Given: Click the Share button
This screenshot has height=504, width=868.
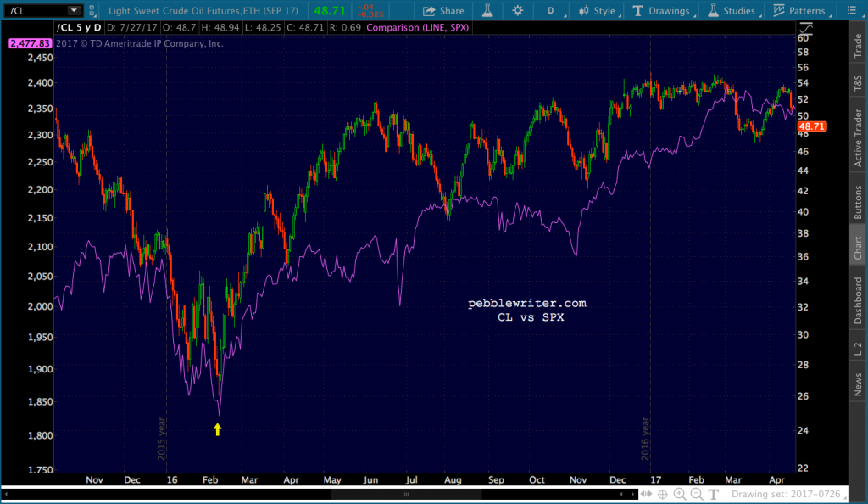Looking at the screenshot, I should point(443,10).
